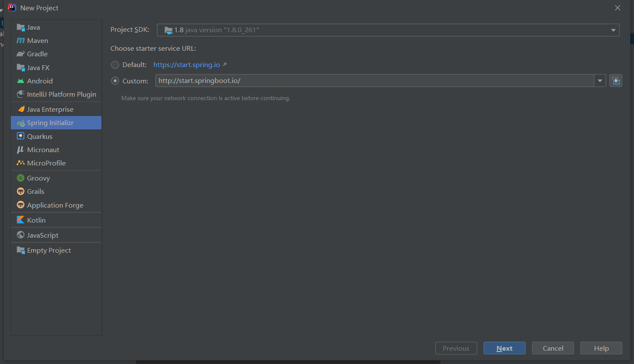Click inside the custom URL input field
The height and width of the screenshot is (364, 634).
tap(301, 80)
